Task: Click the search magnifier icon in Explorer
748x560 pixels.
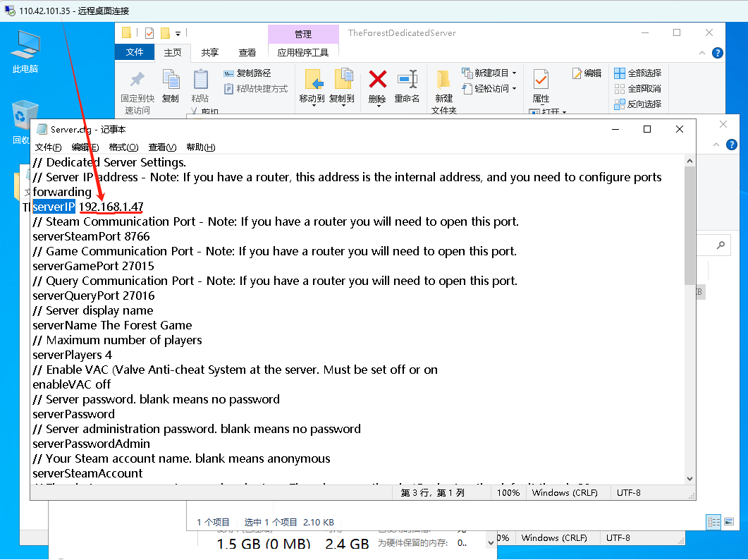Action: (721, 245)
